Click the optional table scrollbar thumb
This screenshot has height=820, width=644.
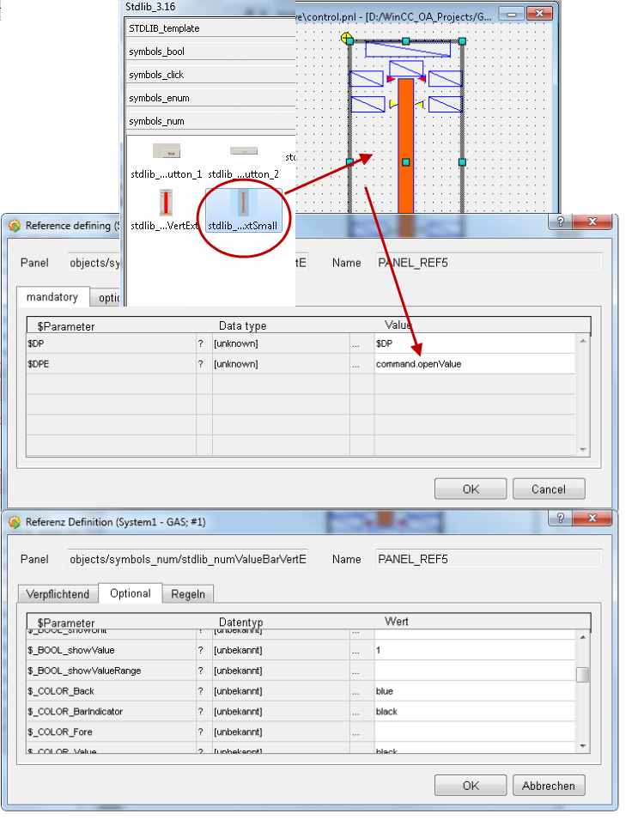(x=582, y=675)
